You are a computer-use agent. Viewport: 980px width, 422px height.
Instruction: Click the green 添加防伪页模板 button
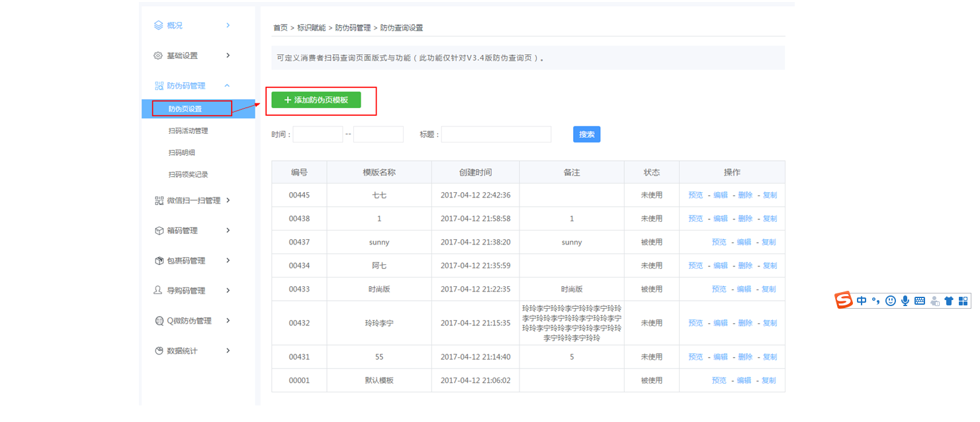316,100
